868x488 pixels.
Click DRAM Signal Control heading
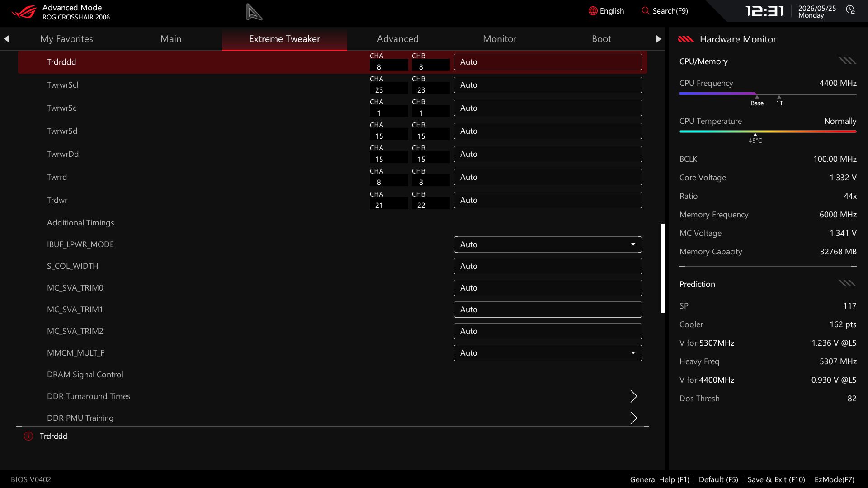pyautogui.click(x=85, y=375)
